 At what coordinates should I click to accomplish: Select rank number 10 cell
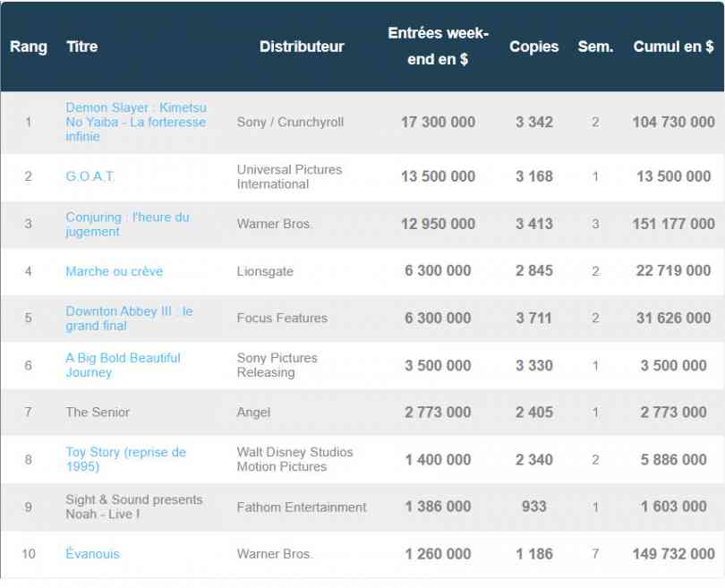[29, 554]
